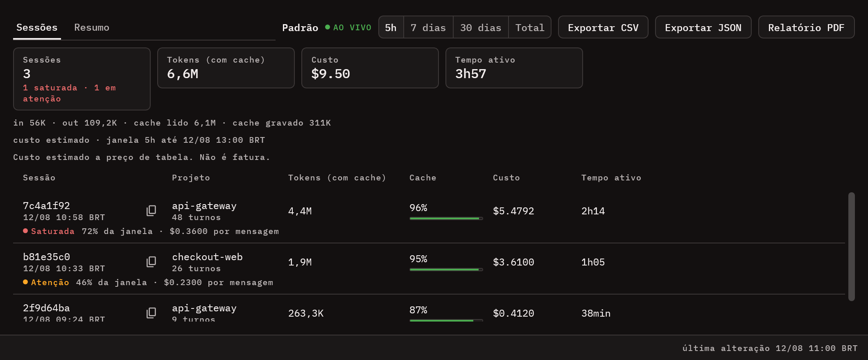Click the Tempo ativo 3h57 card

(x=514, y=68)
